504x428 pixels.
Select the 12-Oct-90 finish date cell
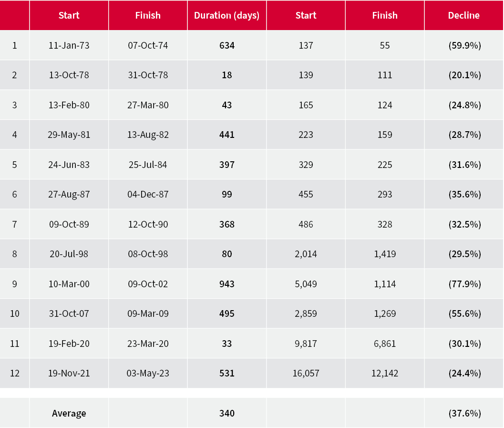pyautogui.click(x=148, y=224)
